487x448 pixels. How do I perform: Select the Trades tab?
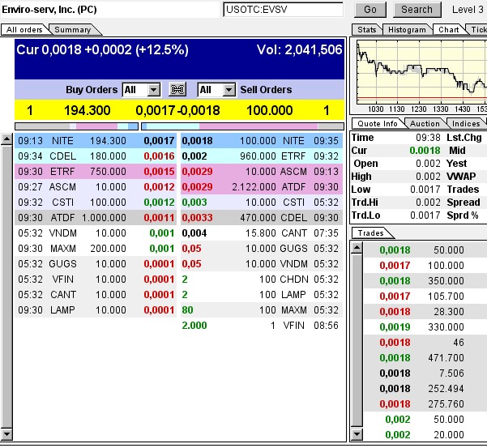point(370,233)
